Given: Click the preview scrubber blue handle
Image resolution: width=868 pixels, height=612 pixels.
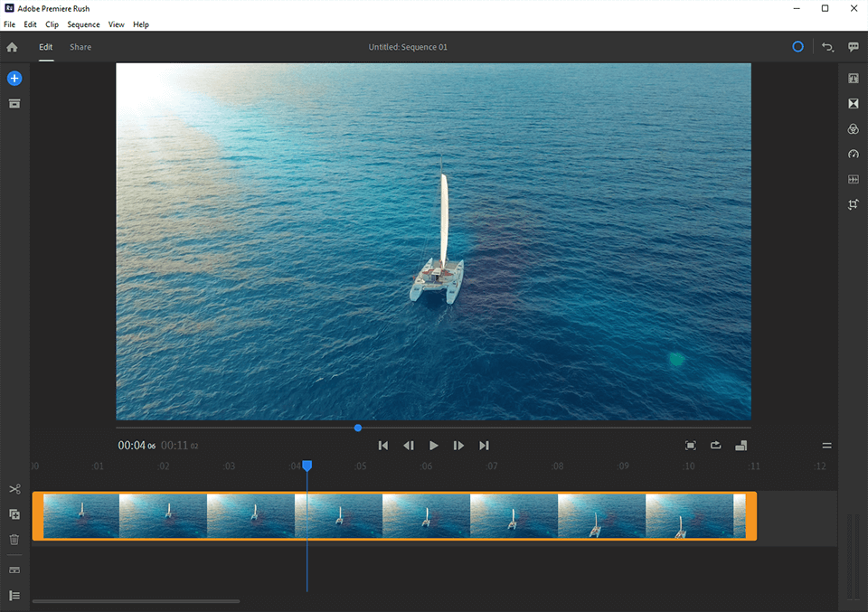Looking at the screenshot, I should [x=358, y=428].
